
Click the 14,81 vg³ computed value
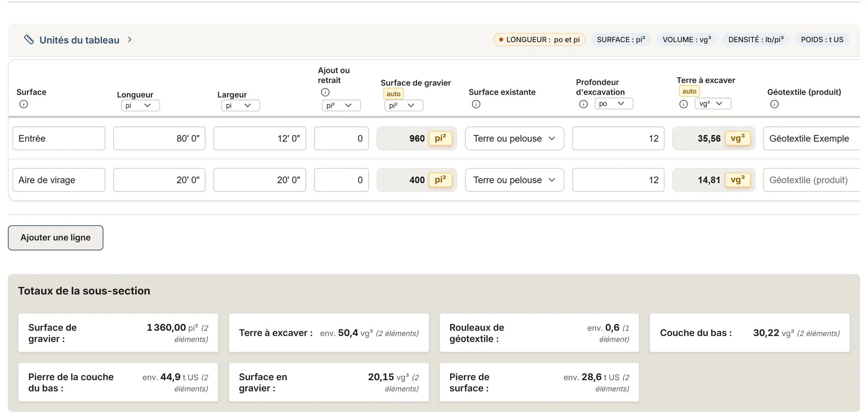(713, 180)
